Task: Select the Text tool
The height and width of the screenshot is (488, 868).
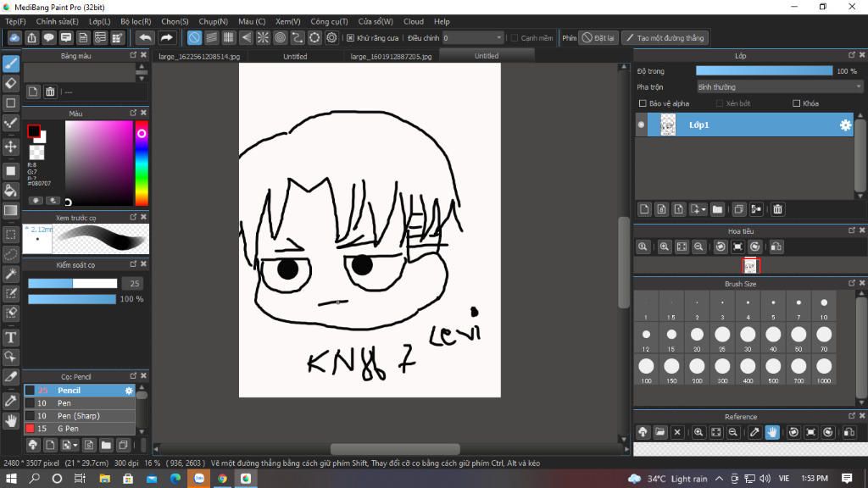Action: point(10,337)
